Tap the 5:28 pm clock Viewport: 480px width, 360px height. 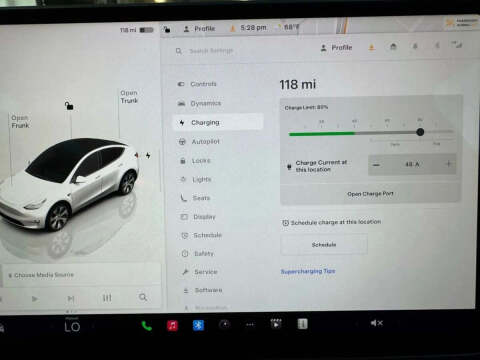pyautogui.click(x=253, y=28)
